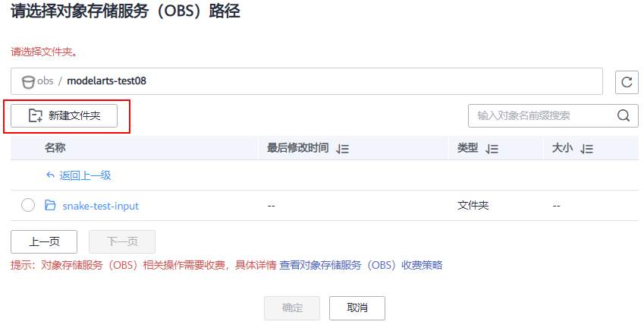Click the refresh icon beside path bar

click(x=626, y=82)
